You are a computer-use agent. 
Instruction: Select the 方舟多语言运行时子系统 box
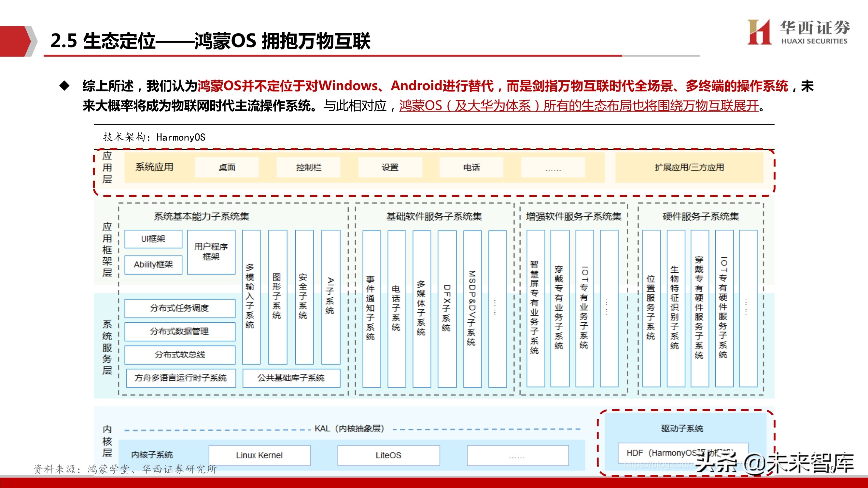(x=181, y=378)
